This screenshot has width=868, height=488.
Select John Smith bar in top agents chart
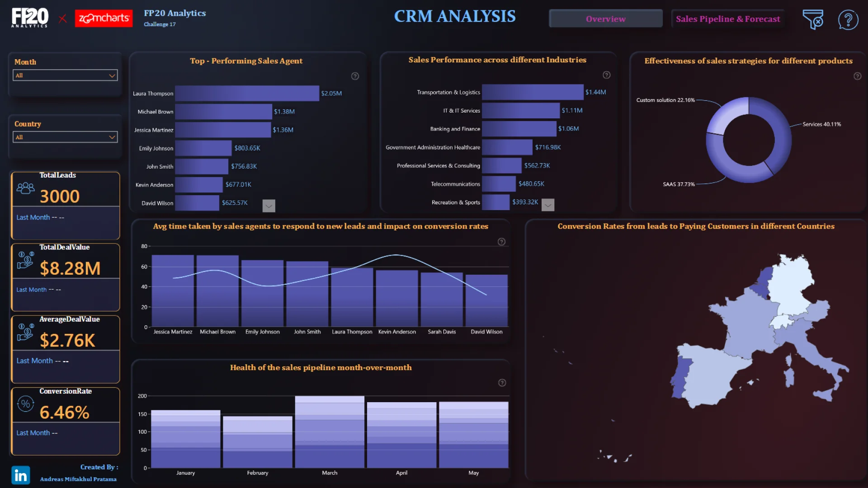[202, 166]
